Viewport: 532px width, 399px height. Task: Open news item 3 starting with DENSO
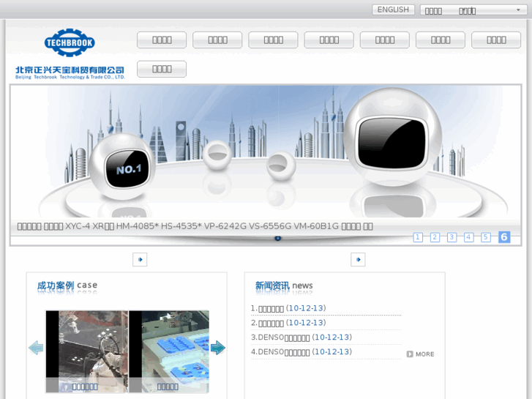[301, 338]
